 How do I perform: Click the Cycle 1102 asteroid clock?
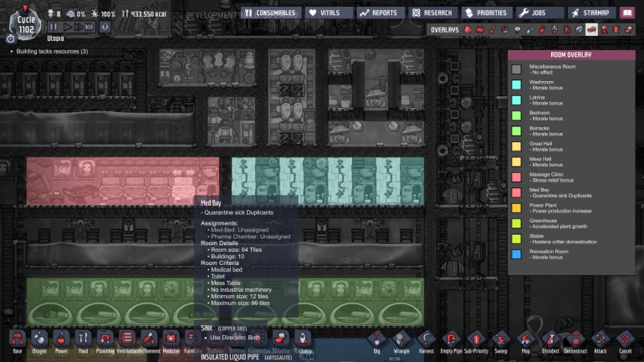pyautogui.click(x=25, y=24)
